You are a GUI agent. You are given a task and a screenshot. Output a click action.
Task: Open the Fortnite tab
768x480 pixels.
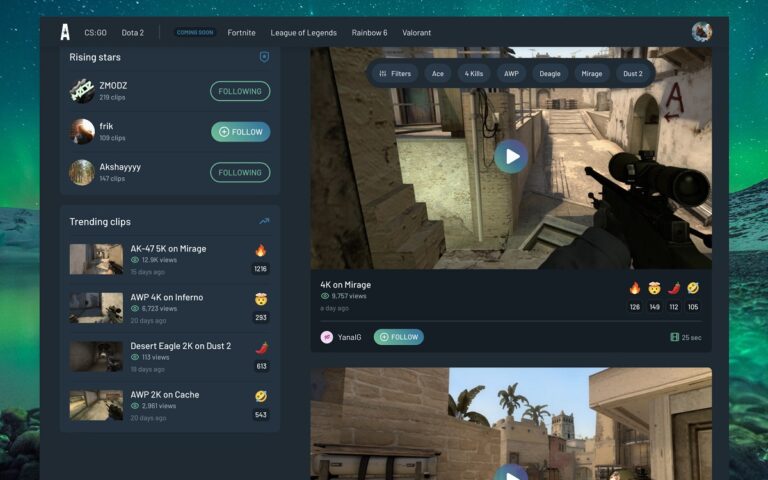point(241,33)
